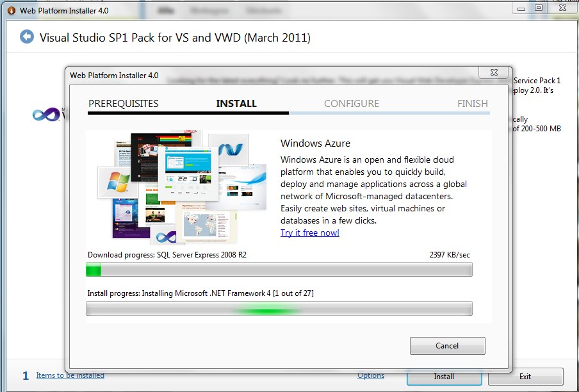Click the Visual Studio infinity logo in the main window
This screenshot has width=579, height=392.
click(46, 115)
